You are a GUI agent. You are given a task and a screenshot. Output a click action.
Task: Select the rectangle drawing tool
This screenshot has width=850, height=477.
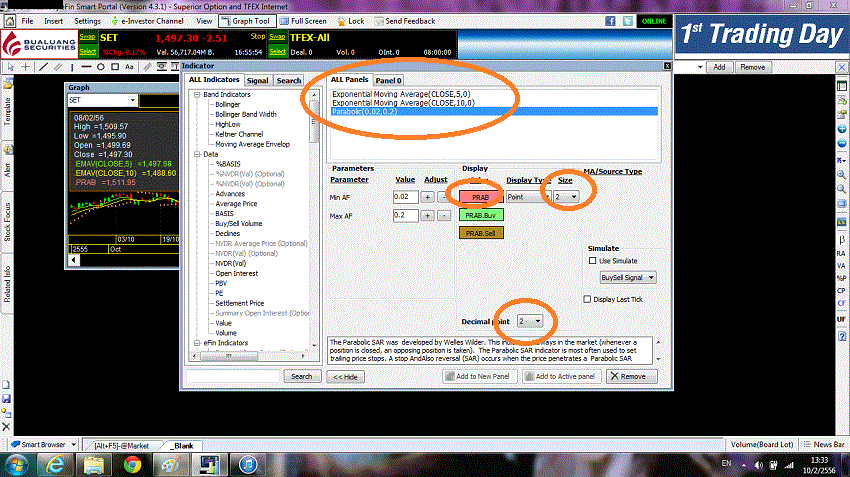(115, 67)
